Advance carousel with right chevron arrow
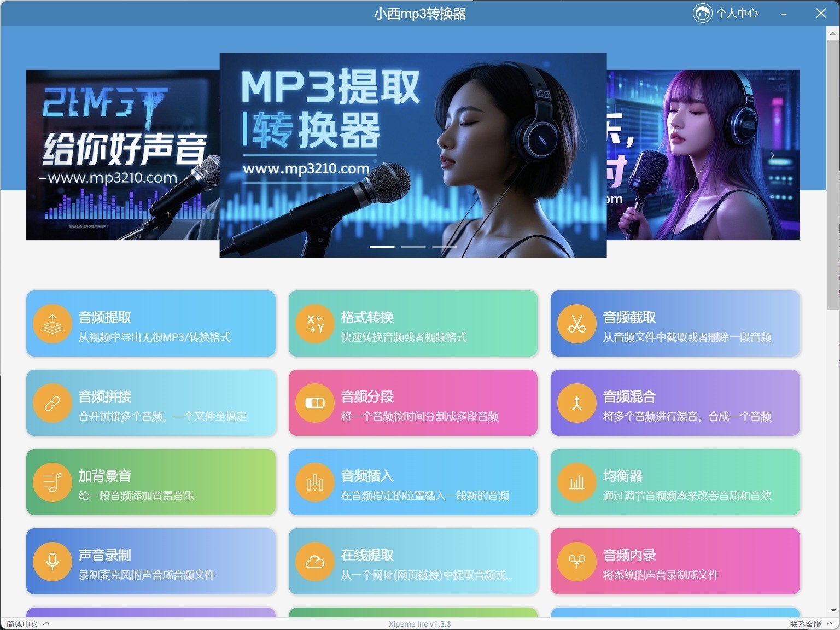This screenshot has height=630, width=840. tap(772, 155)
